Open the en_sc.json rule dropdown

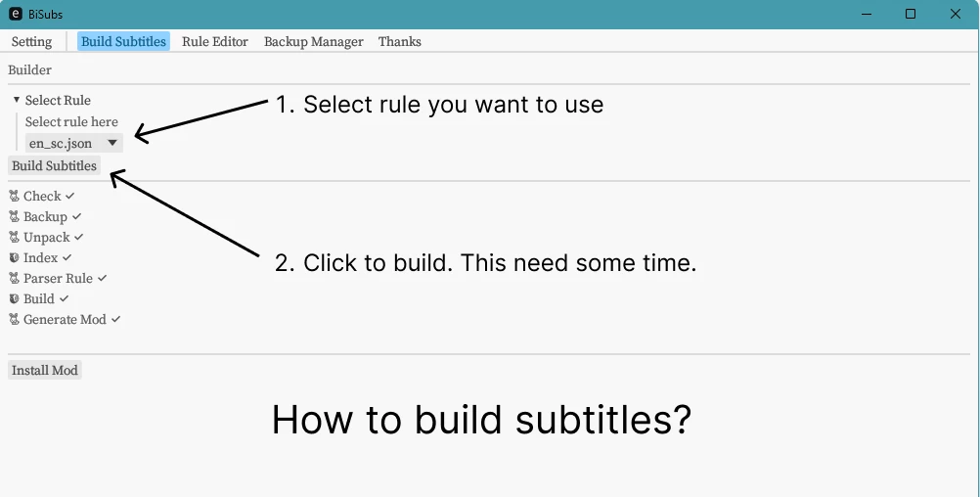coord(73,143)
